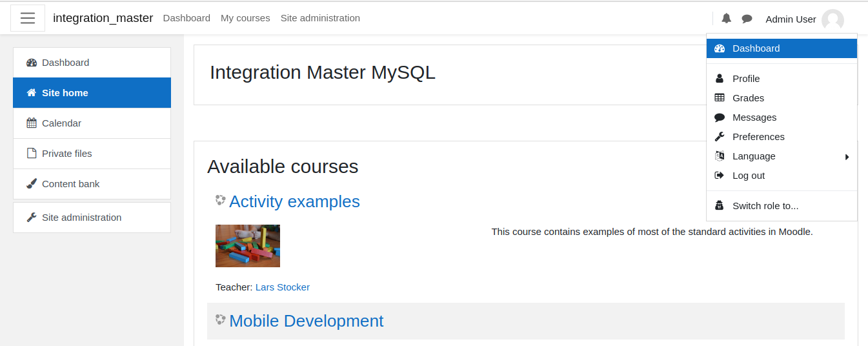Click the Activity examples course description text
The width and height of the screenshot is (868, 346).
coord(652,232)
